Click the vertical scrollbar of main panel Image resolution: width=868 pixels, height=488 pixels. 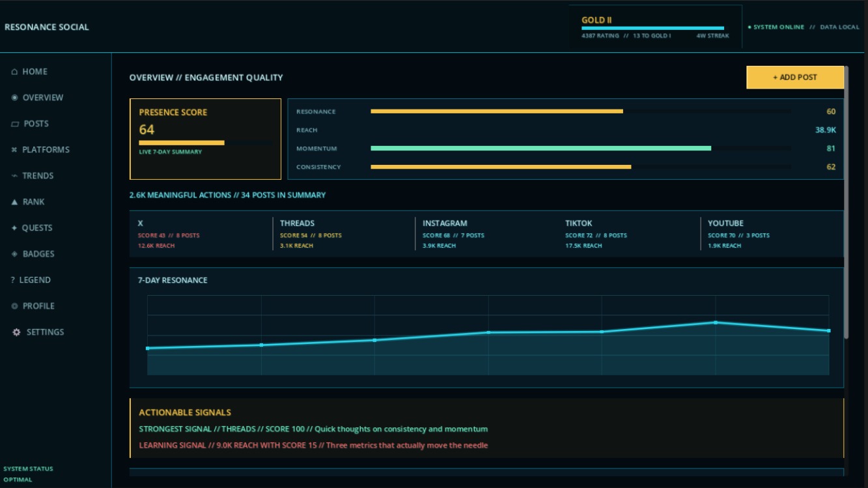846,202
